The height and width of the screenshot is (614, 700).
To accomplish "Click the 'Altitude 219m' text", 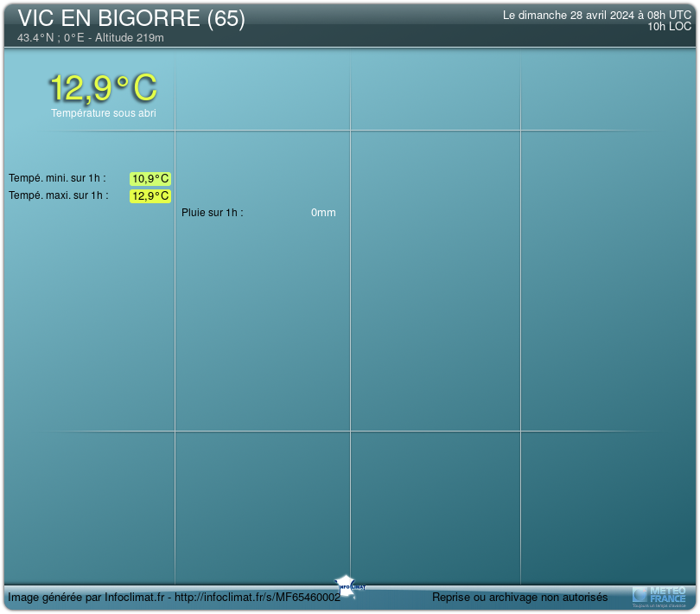I will coord(130,38).
